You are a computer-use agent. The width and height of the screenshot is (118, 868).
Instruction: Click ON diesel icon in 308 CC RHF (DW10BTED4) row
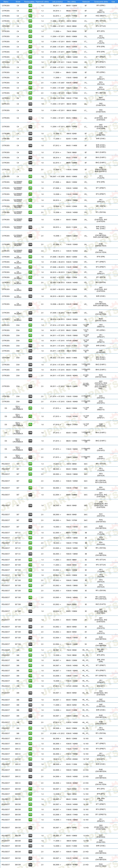30,776
